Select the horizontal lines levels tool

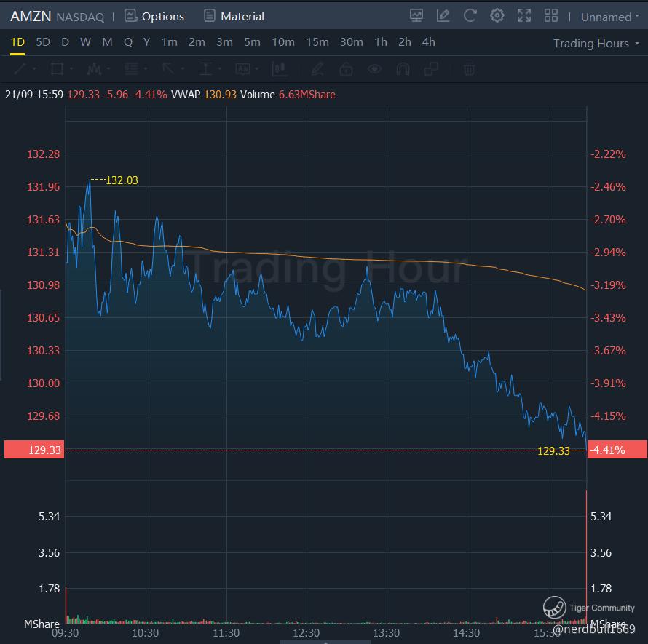coord(131,68)
